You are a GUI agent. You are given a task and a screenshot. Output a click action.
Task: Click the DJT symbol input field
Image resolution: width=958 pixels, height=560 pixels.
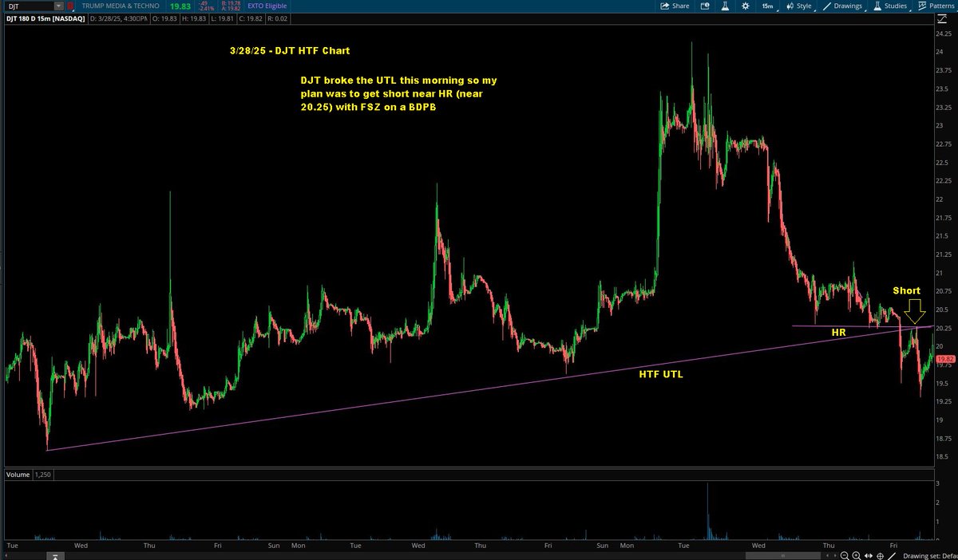pyautogui.click(x=28, y=6)
